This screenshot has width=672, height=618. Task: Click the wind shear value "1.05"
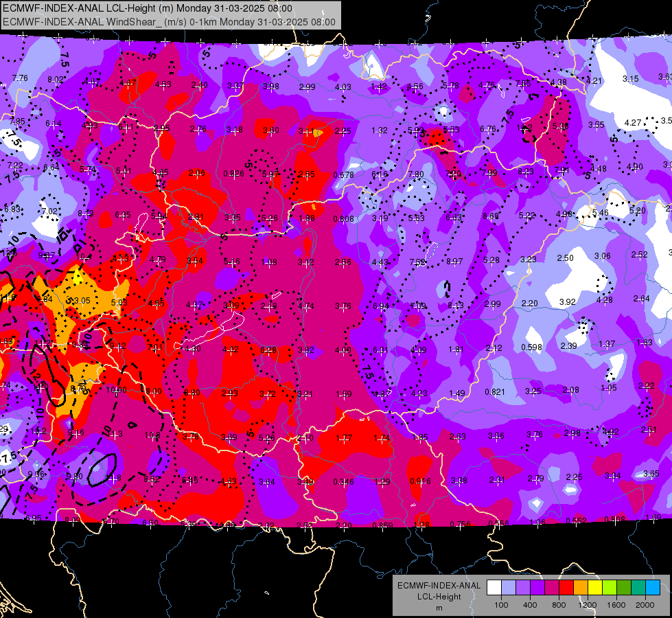[x=609, y=388]
